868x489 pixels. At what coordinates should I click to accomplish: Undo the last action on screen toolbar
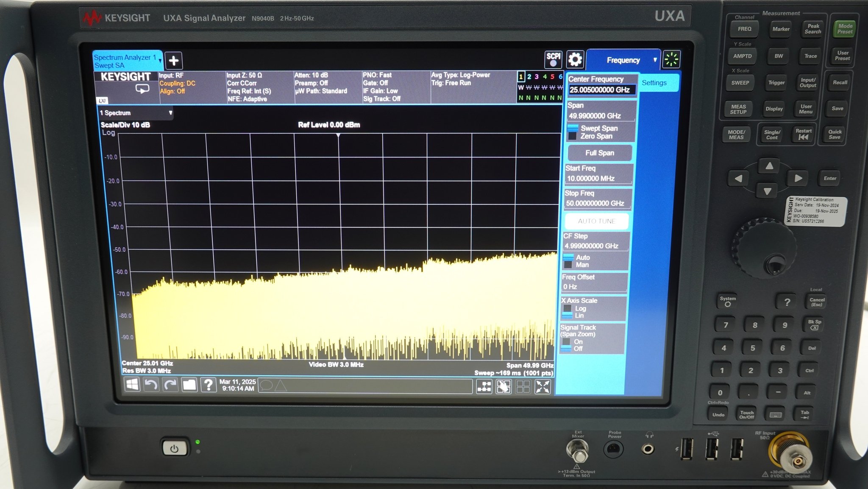151,385
